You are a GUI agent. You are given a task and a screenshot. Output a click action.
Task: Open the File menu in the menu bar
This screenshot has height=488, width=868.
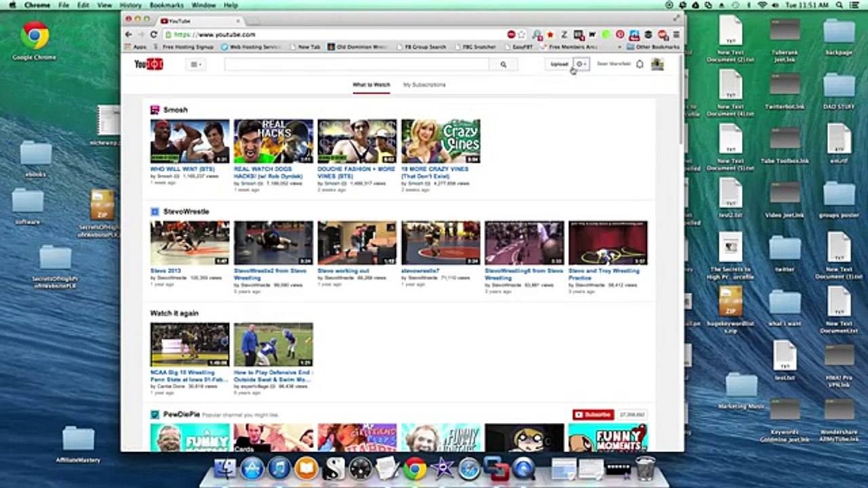point(64,5)
